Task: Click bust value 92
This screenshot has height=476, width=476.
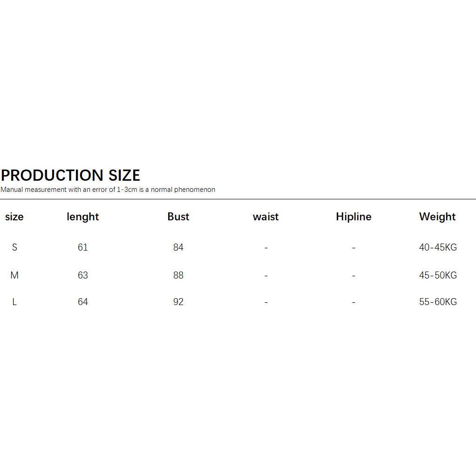Action: [x=178, y=302]
